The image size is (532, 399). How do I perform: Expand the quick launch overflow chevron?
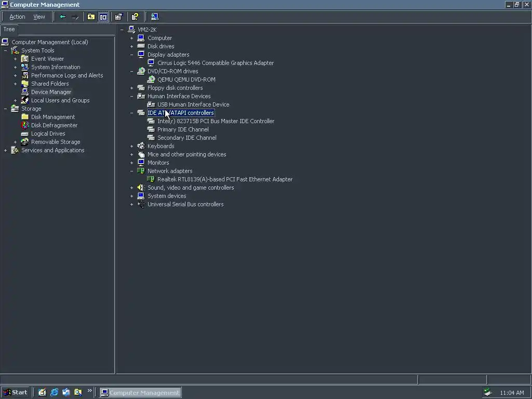pos(89,391)
